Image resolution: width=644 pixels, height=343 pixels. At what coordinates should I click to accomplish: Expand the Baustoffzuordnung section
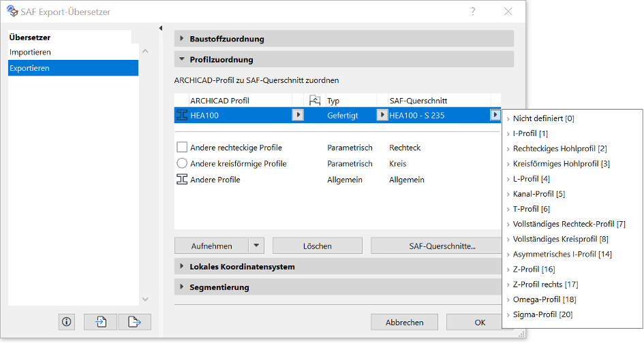coord(182,39)
